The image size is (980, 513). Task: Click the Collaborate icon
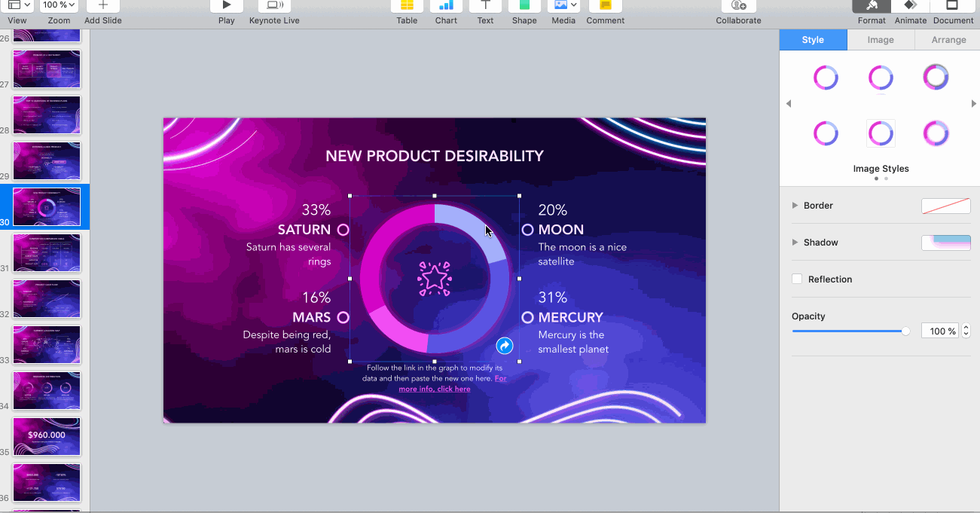click(738, 6)
